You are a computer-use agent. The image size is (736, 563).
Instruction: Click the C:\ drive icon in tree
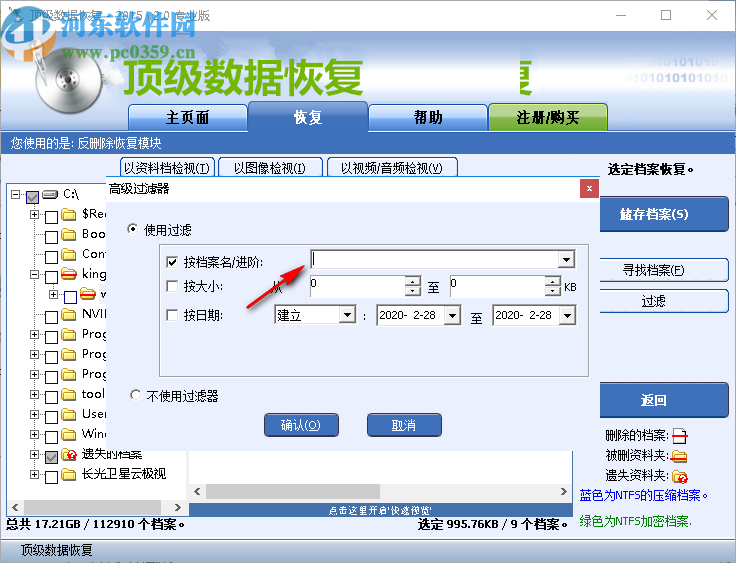click(50, 194)
